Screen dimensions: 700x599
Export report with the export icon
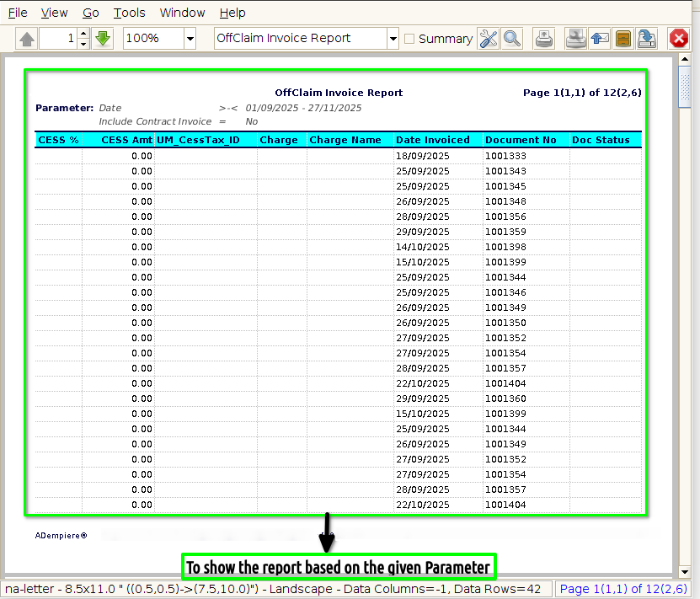pyautogui.click(x=647, y=39)
